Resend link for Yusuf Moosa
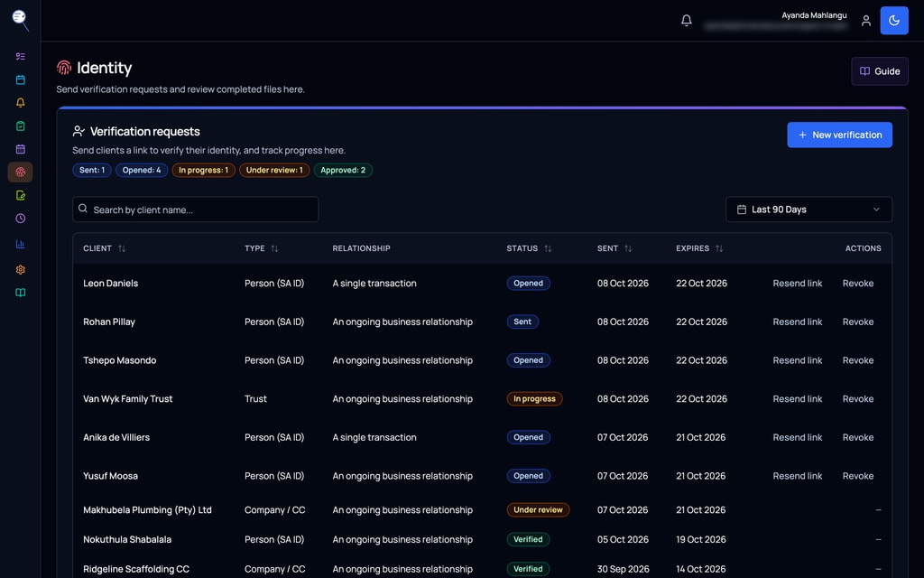 click(x=798, y=476)
